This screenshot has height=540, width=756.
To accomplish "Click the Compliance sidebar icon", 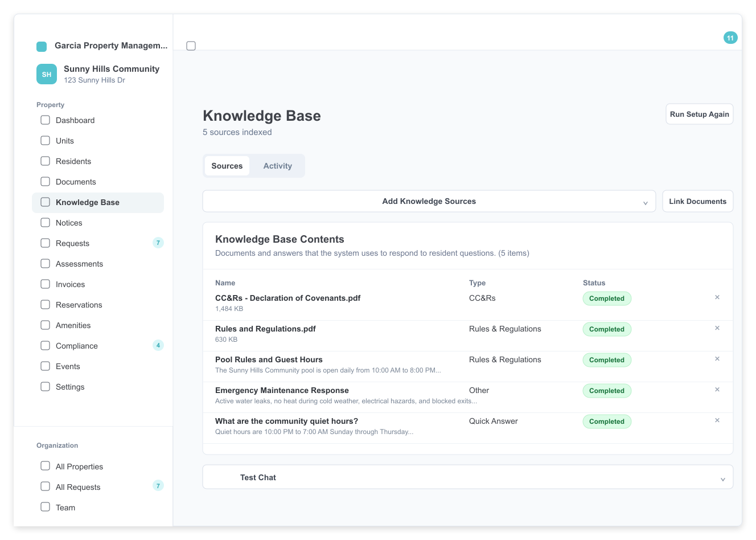I will (x=46, y=346).
